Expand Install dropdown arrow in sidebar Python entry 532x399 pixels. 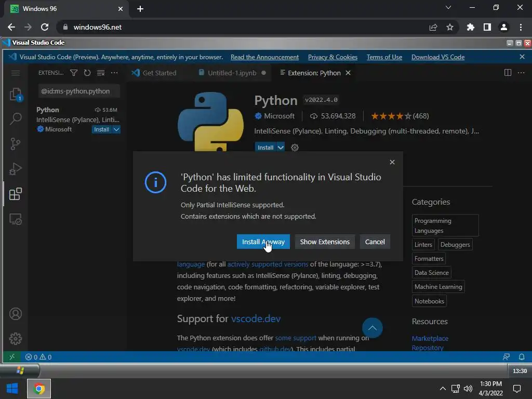[x=116, y=129]
